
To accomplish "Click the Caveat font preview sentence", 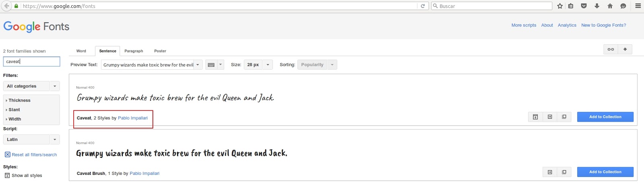I will [175, 97].
